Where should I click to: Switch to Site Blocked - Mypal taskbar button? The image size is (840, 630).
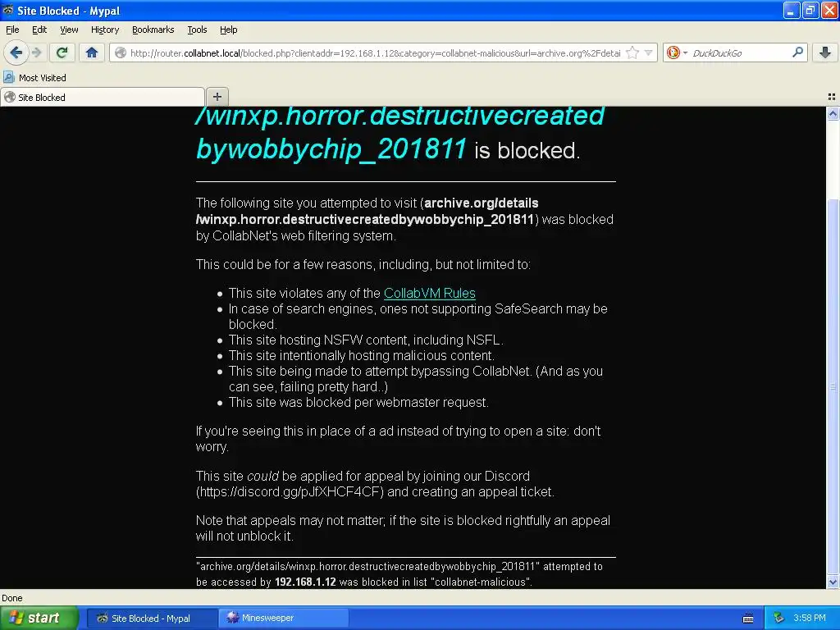[151, 619]
